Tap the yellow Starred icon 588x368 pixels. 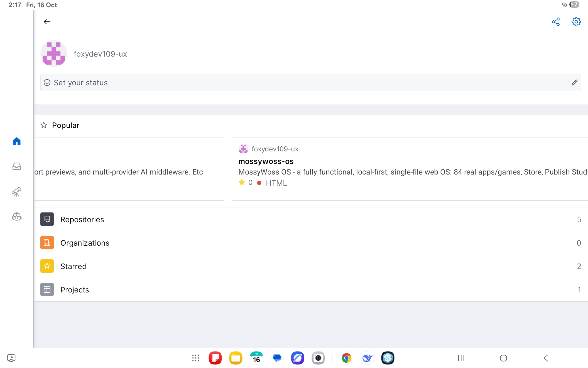pos(47,266)
